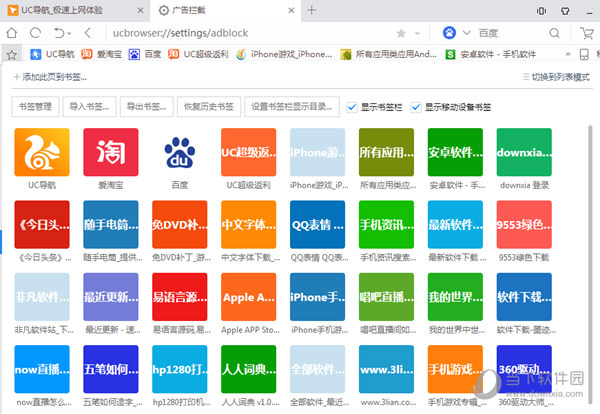
Task: Open the 安卓软件 green tile
Action: (455, 152)
